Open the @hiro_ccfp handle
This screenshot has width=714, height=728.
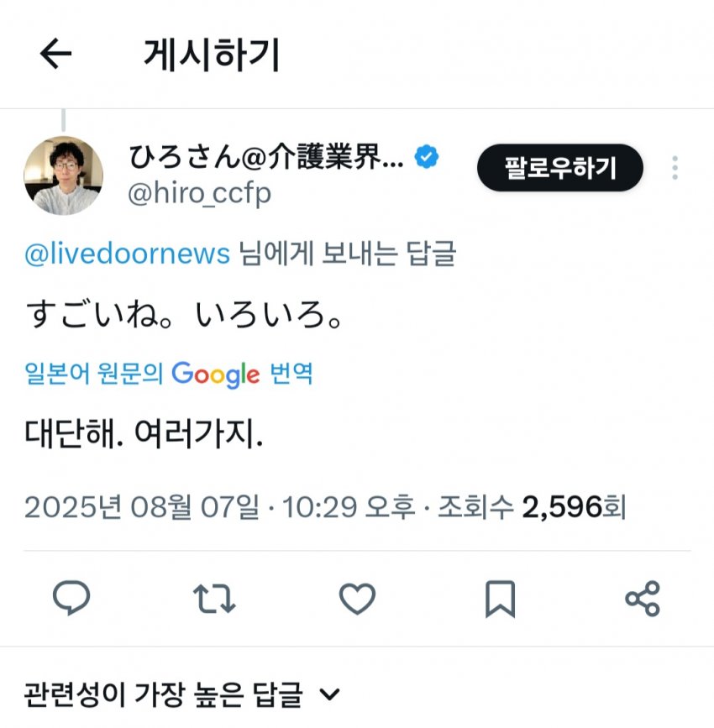[199, 193]
